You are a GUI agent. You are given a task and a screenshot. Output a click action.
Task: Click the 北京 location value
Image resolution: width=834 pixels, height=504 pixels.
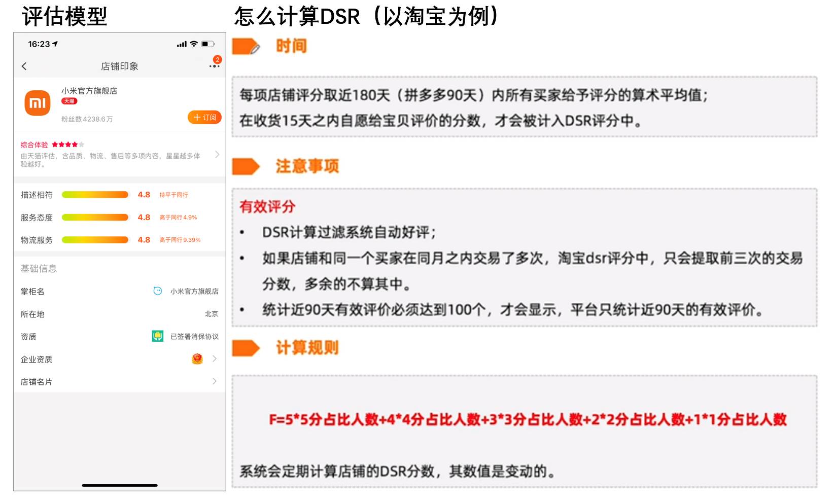212,314
